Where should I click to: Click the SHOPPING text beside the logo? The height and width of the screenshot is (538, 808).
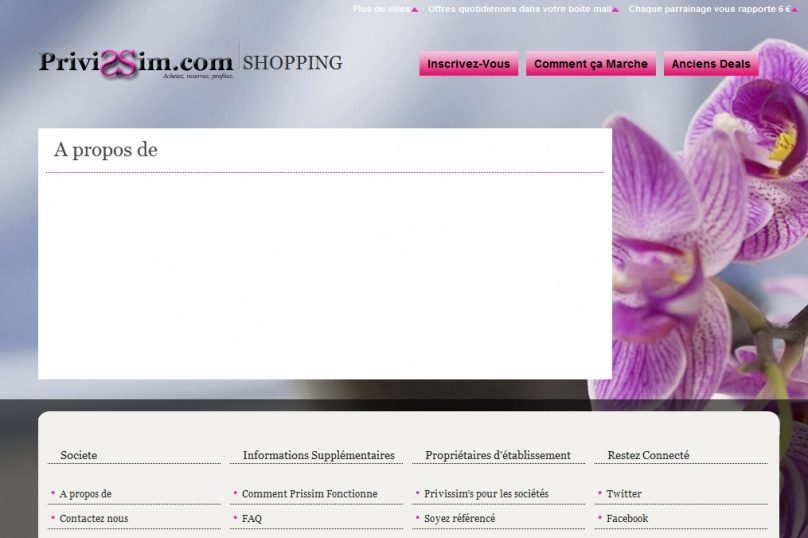(292, 63)
